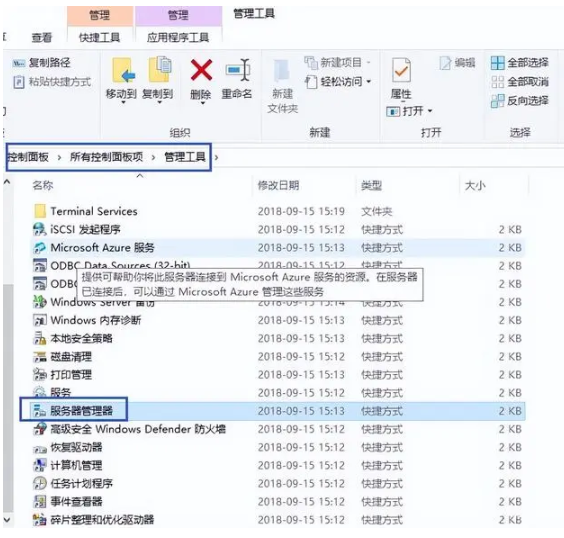Click Invert selection (反向选择)
Screen dimensions: 564x538
520,101
